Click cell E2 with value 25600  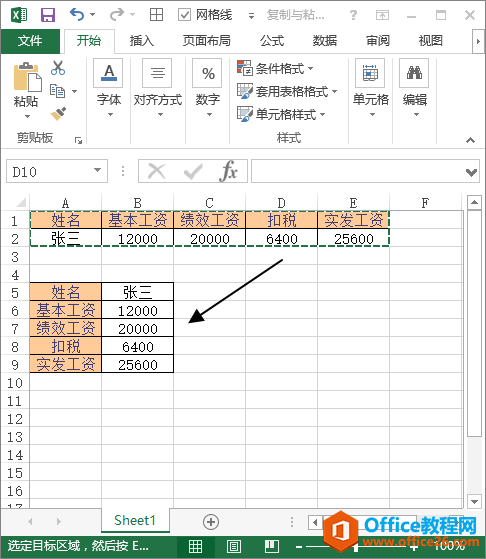click(353, 238)
